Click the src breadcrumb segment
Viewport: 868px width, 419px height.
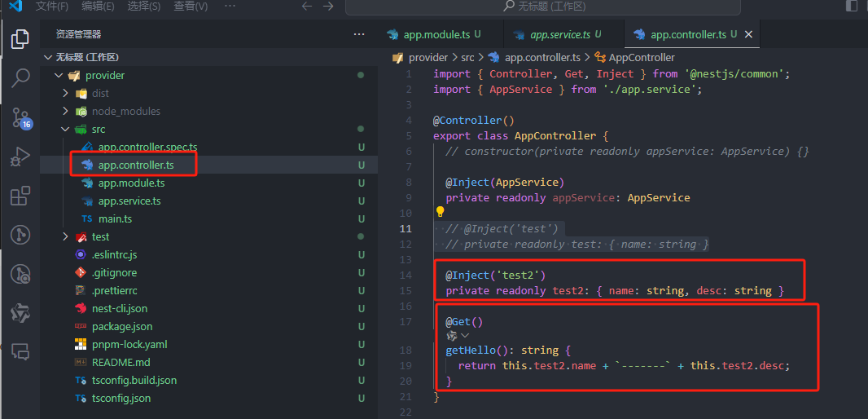(467, 57)
